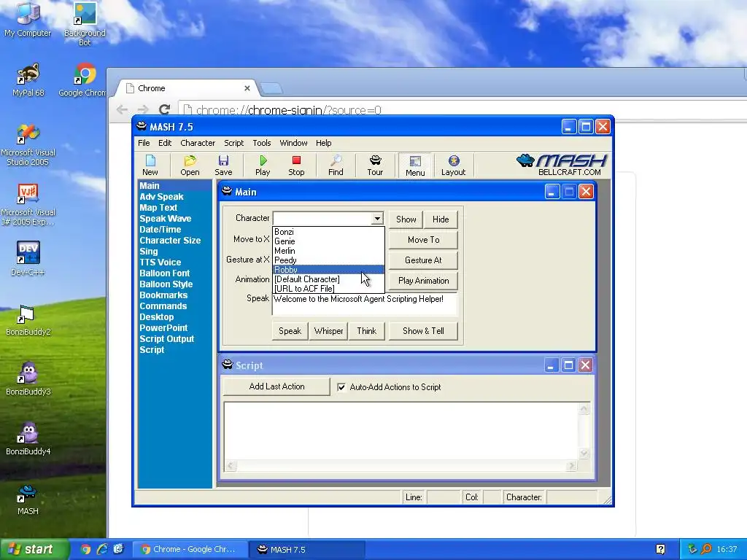Click the Speak text input field
The width and height of the screenshot is (747, 560).
point(365,305)
